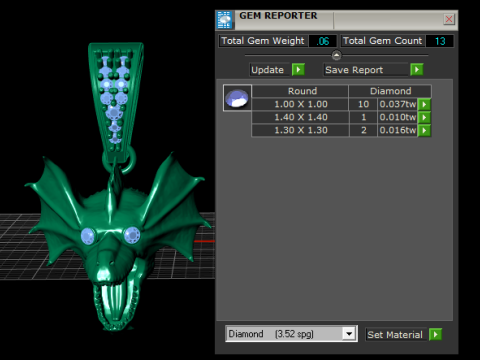Click the green arrow next to Update
The height and width of the screenshot is (360, 480).
[x=298, y=70]
